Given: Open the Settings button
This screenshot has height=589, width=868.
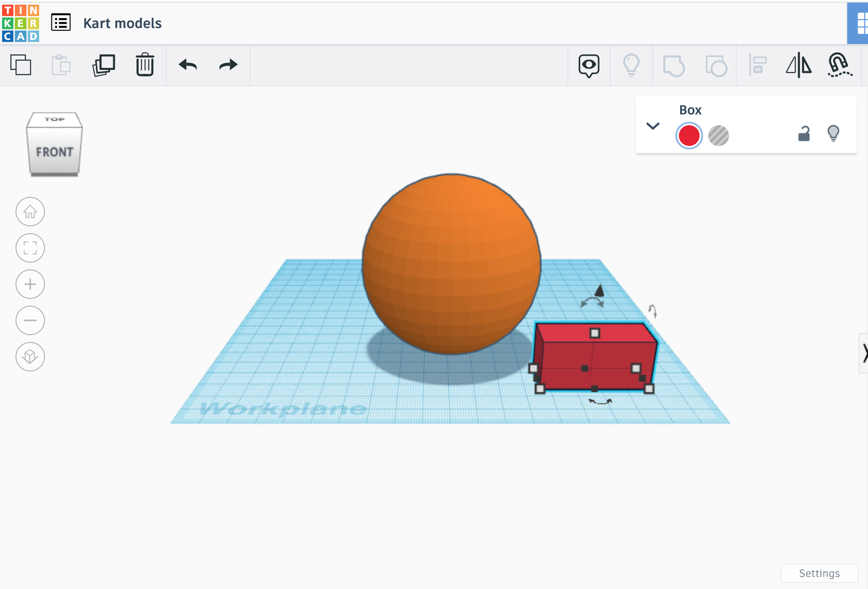Looking at the screenshot, I should point(819,573).
